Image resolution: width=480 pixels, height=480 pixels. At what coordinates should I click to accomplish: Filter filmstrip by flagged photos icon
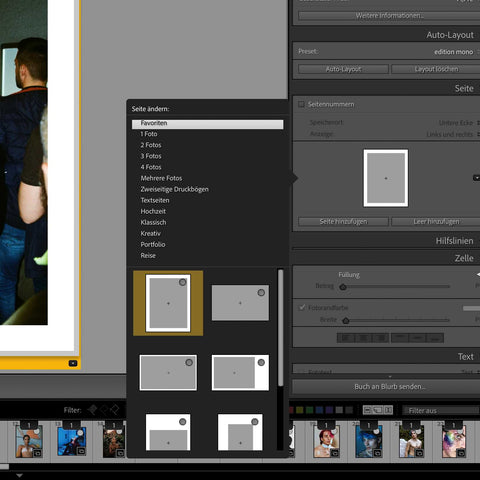click(x=92, y=410)
